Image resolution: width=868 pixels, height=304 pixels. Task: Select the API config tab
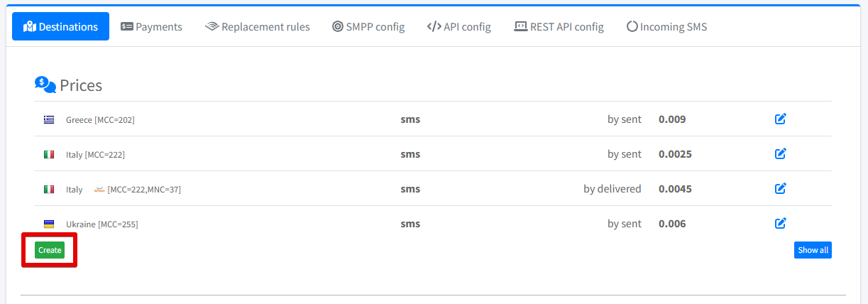(459, 27)
